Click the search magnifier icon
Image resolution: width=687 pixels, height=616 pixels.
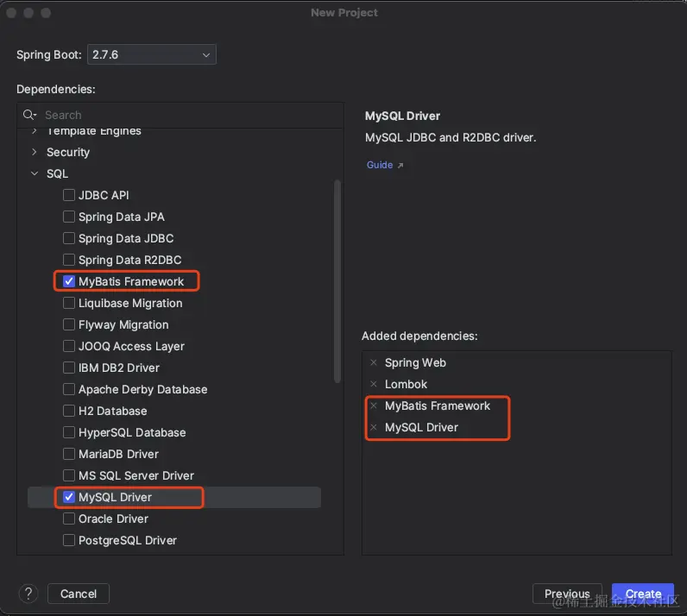(29, 115)
